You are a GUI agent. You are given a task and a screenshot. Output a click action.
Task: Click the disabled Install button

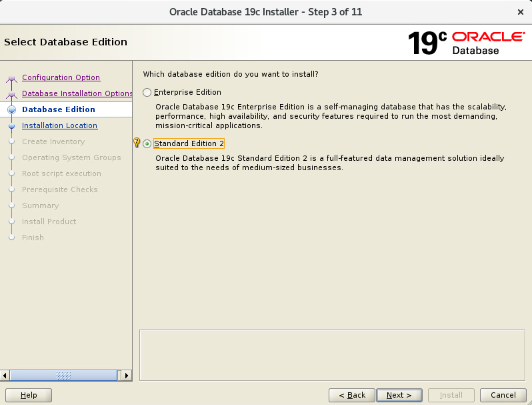click(x=451, y=395)
